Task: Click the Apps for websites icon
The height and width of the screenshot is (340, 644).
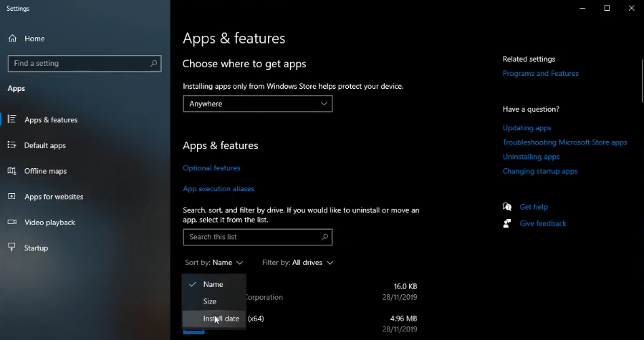Action: pos(12,197)
